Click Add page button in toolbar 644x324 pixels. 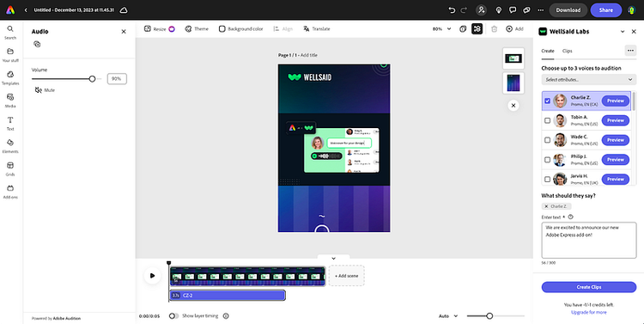[x=514, y=28]
